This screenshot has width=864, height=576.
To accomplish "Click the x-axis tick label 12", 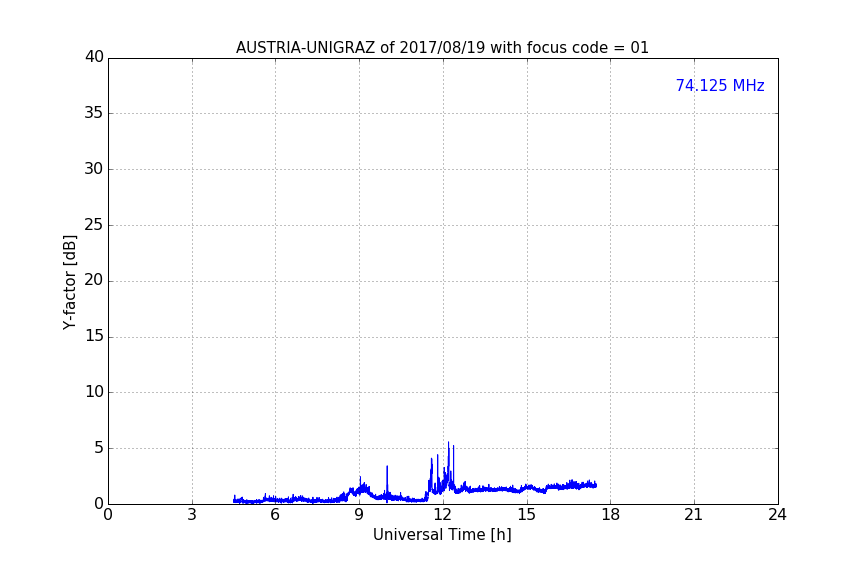I will 443,515.
